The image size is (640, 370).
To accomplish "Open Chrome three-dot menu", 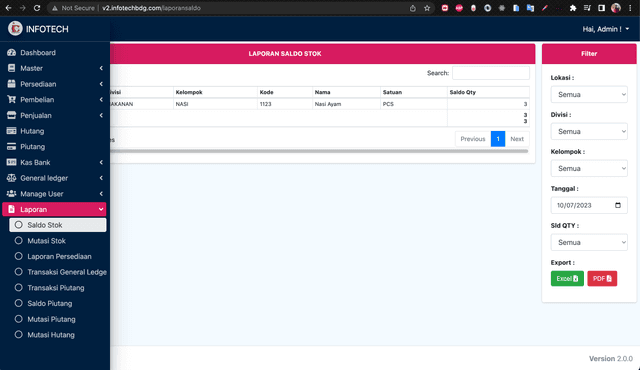I will (630, 8).
